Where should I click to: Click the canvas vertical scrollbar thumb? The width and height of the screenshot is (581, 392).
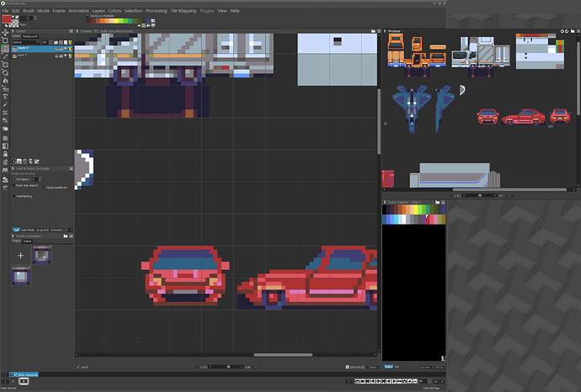point(379,121)
